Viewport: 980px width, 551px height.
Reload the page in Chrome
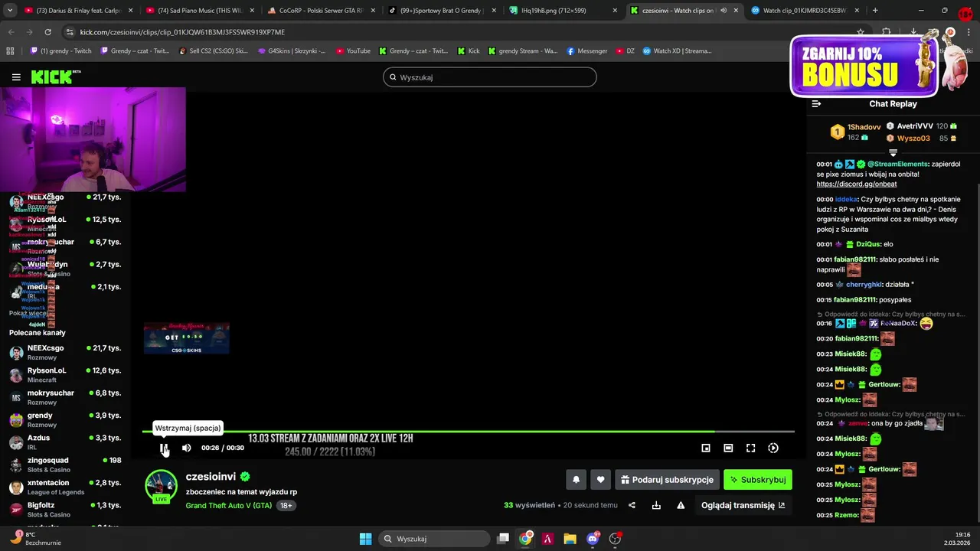(x=47, y=32)
